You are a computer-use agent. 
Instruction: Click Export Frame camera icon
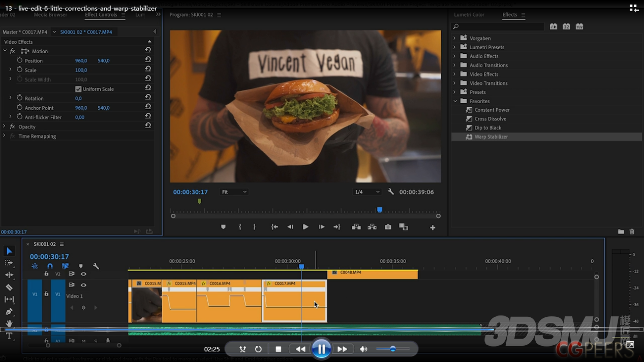pos(388,227)
